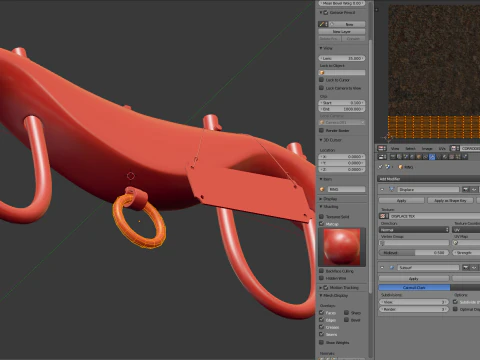Open the Particles properties tab

(x=458, y=157)
